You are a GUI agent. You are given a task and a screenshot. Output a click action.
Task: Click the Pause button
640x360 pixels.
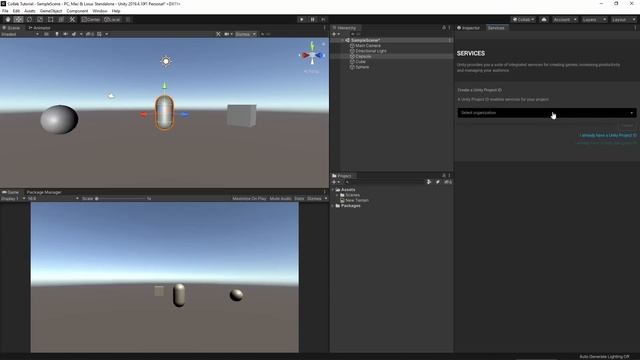point(313,20)
